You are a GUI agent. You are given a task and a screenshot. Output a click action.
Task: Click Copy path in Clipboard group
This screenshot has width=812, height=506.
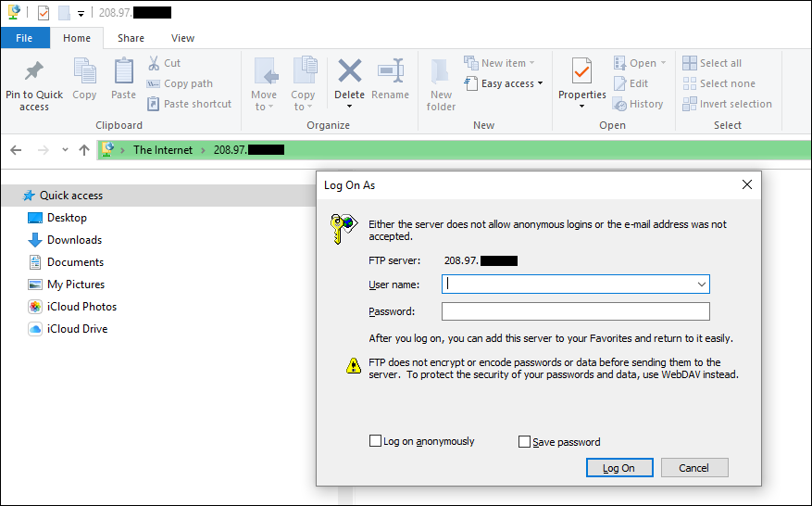pos(180,83)
